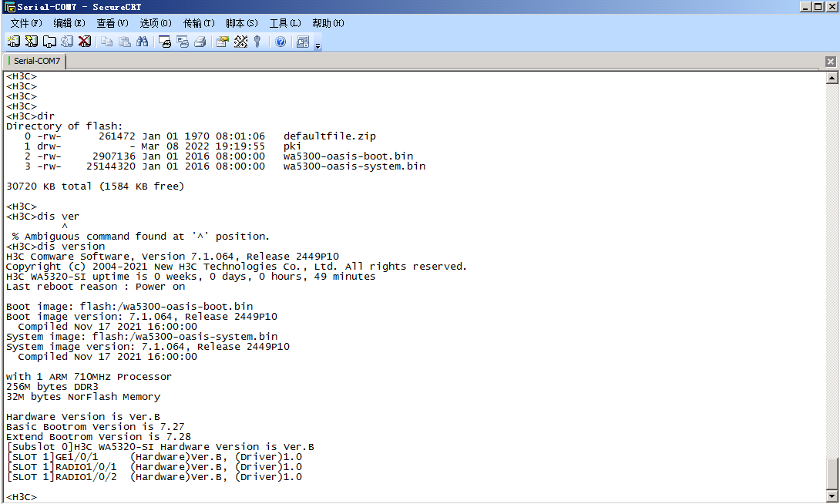
Task: Click "Hardware Version is Ver.B" line
Action: 83,417
